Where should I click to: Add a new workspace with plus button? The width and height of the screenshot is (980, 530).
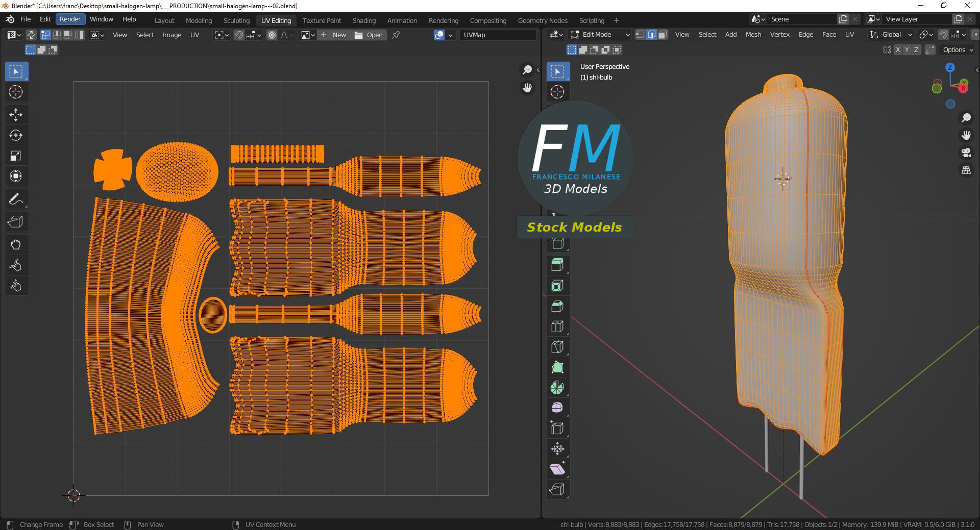point(616,20)
